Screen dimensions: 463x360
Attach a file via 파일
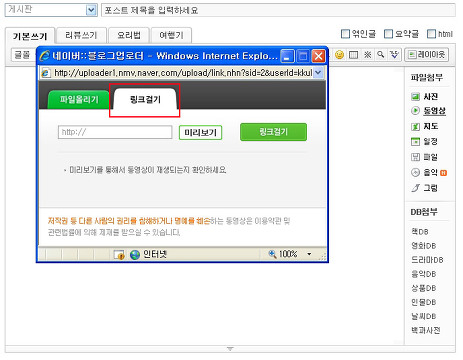tap(424, 157)
